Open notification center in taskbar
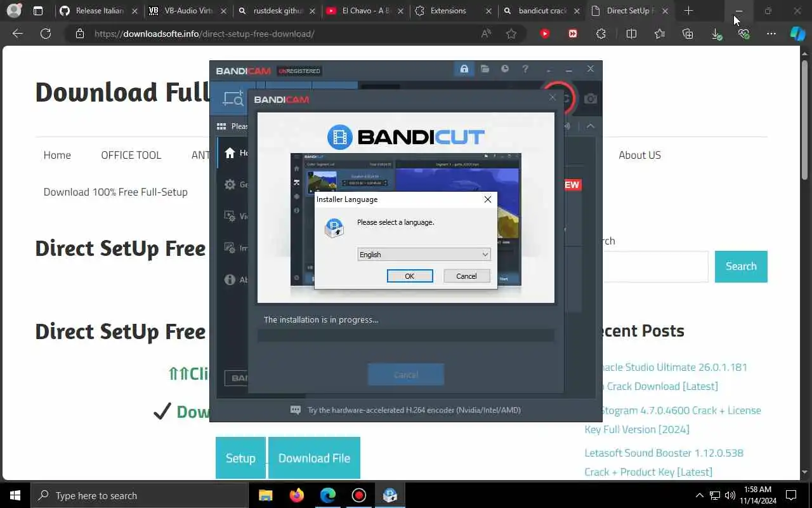812x508 pixels. pyautogui.click(x=791, y=495)
